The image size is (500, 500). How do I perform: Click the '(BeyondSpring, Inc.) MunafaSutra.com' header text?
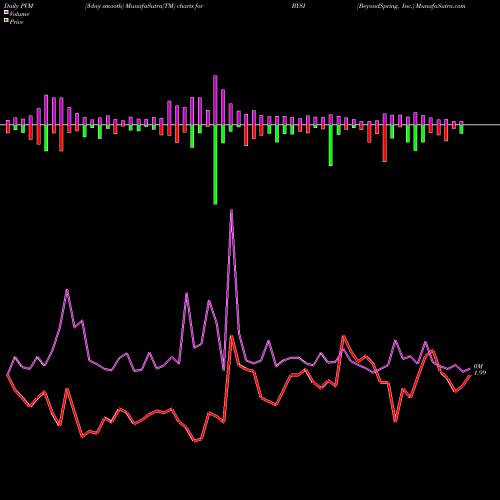[x=411, y=6]
